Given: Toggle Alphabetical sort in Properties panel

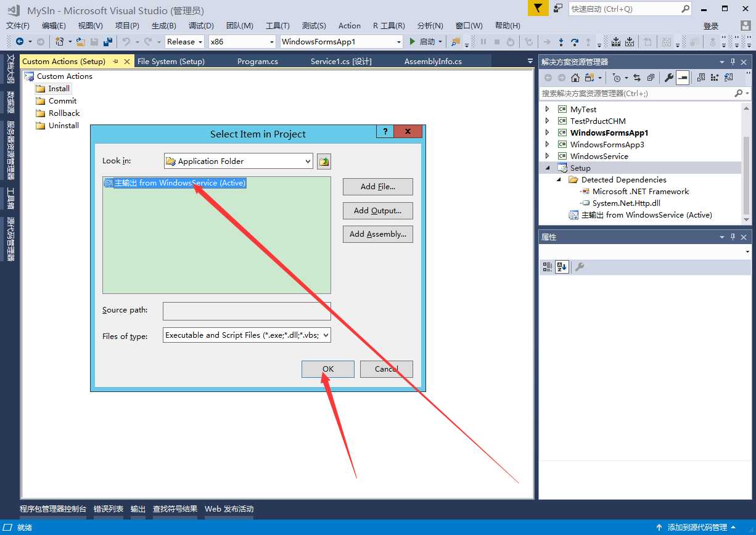Looking at the screenshot, I should coord(562,267).
